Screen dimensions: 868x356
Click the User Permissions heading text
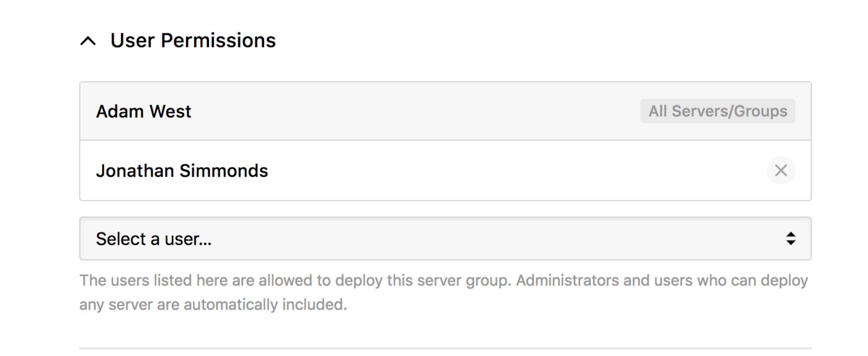(193, 40)
